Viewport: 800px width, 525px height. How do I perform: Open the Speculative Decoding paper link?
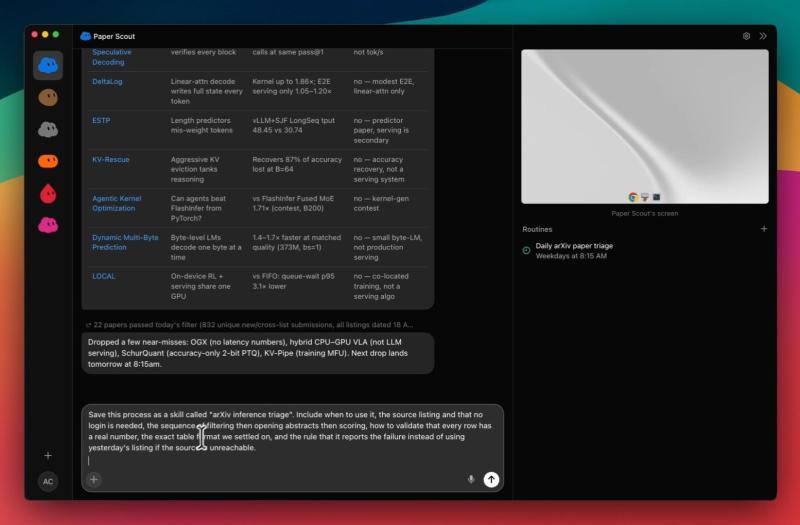tap(112, 57)
